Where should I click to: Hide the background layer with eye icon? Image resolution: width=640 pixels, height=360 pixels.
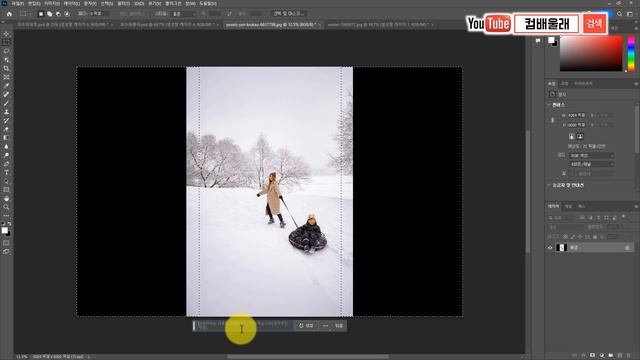[x=550, y=248]
